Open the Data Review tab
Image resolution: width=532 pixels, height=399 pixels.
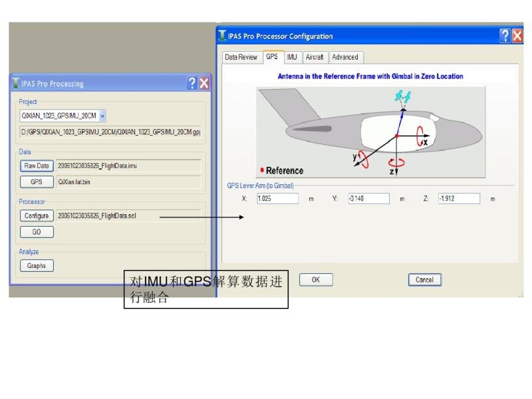point(241,57)
